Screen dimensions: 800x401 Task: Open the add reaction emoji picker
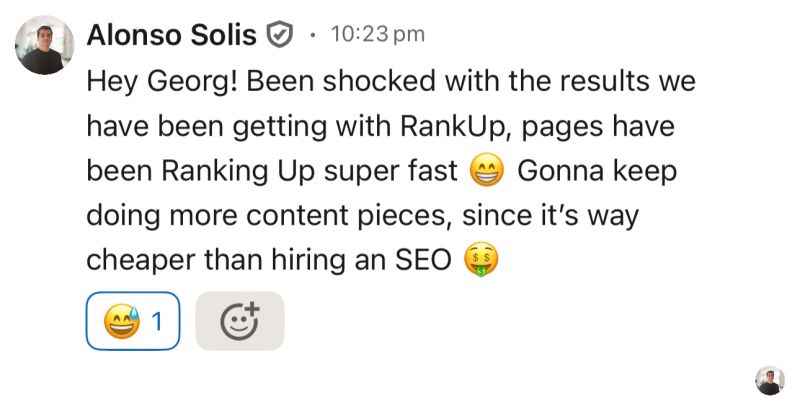tap(240, 321)
